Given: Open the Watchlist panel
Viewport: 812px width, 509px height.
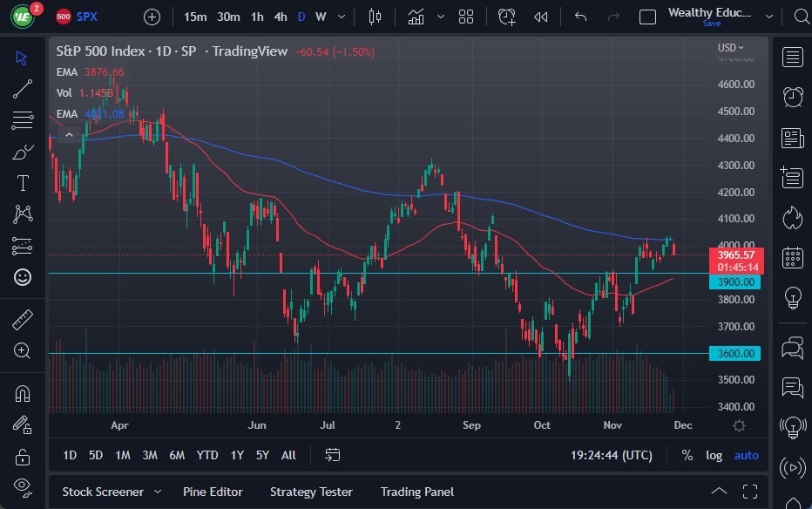Looking at the screenshot, I should tap(792, 58).
